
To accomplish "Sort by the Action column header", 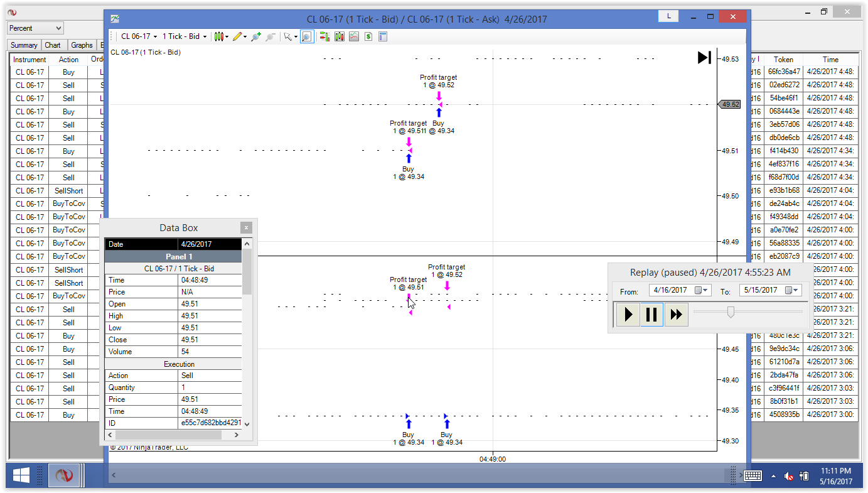I will 69,60.
